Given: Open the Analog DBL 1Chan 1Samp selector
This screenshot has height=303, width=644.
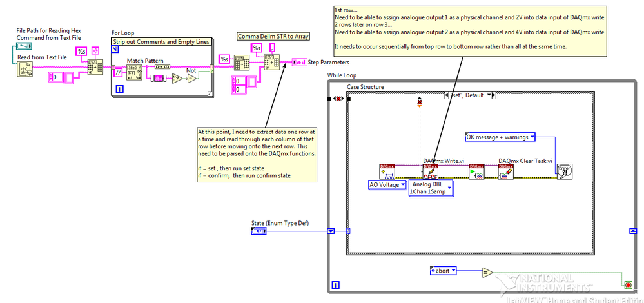Looking at the screenshot, I should point(431,189).
